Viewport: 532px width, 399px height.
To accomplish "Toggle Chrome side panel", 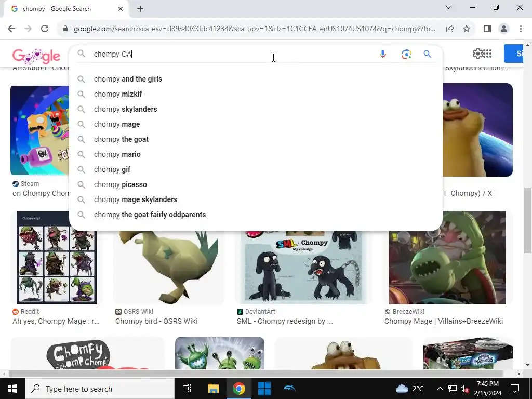I will coord(487,29).
